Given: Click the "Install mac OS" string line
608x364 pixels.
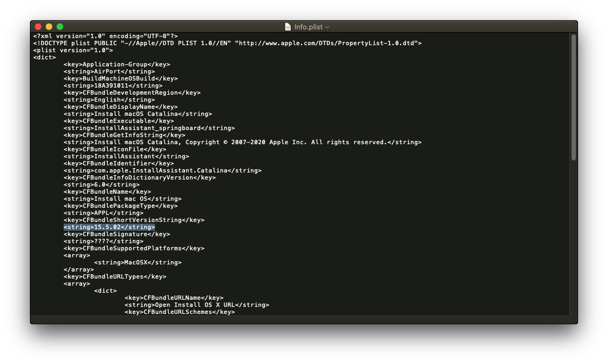Looking at the screenshot, I should point(122,199).
